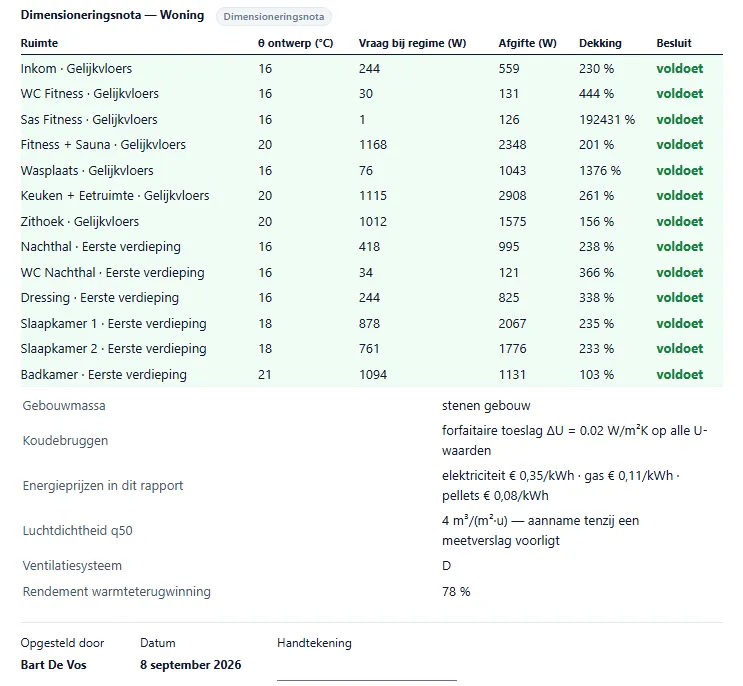Click the 2908 afgifte value for Keuken

pyautogui.click(x=512, y=196)
